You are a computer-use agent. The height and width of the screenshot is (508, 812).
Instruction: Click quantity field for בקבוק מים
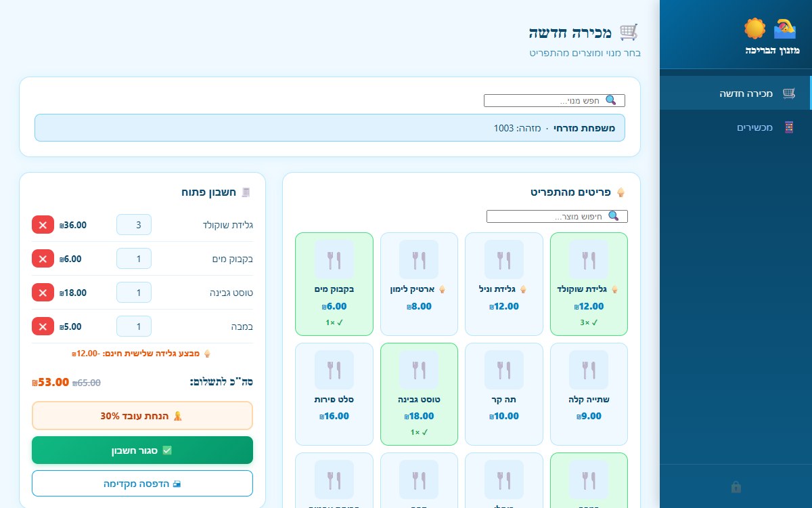[x=134, y=259]
